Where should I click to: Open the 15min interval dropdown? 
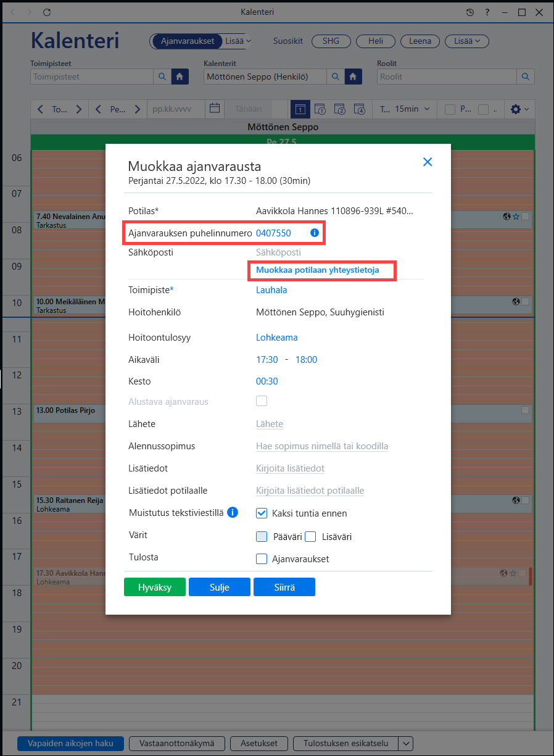[x=413, y=109]
